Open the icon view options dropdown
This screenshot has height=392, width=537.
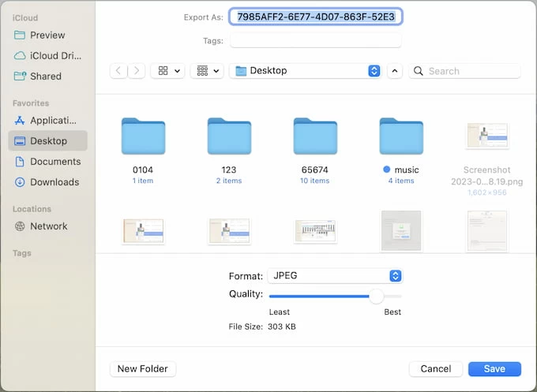pyautogui.click(x=169, y=71)
